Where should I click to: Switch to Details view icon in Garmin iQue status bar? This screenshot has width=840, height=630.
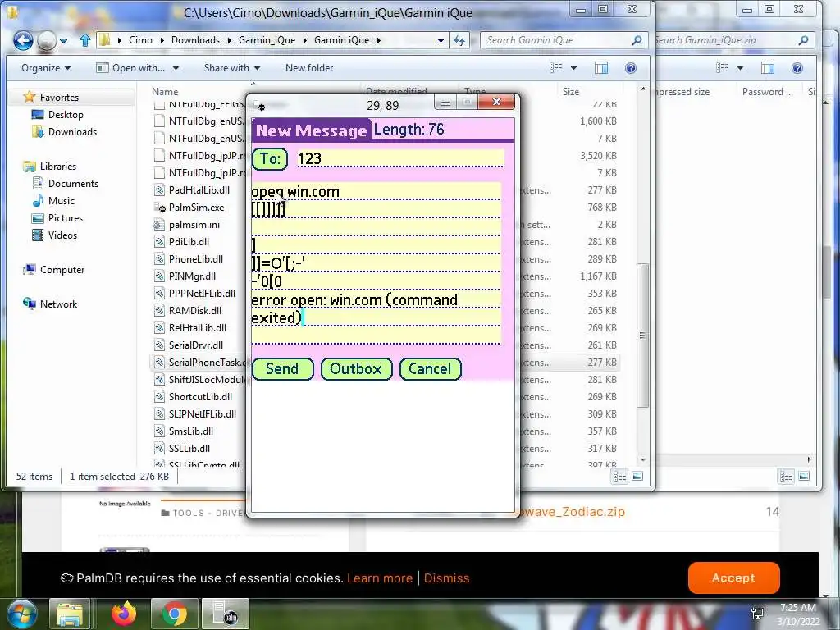pos(620,477)
